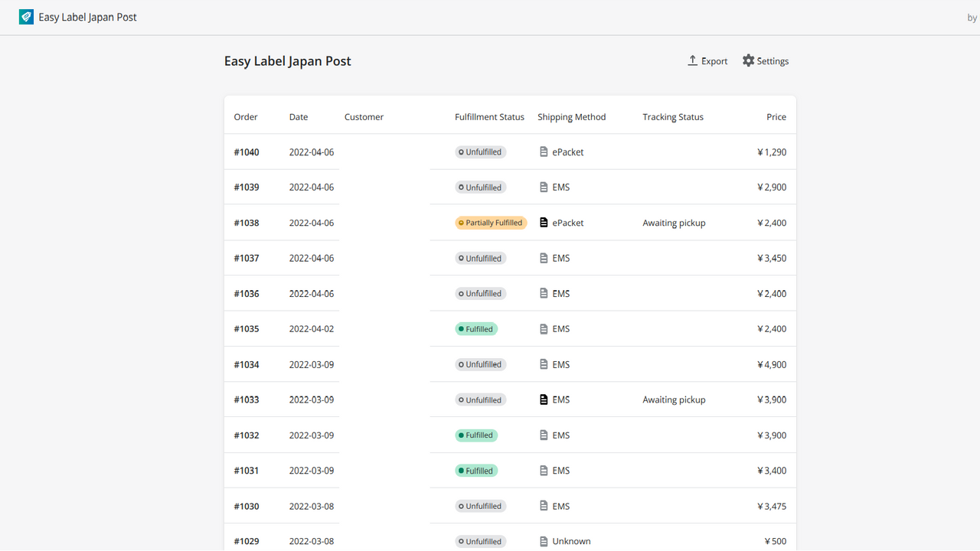Screen dimensions: 980x551
Task: Click the Price column header
Action: pos(776,116)
